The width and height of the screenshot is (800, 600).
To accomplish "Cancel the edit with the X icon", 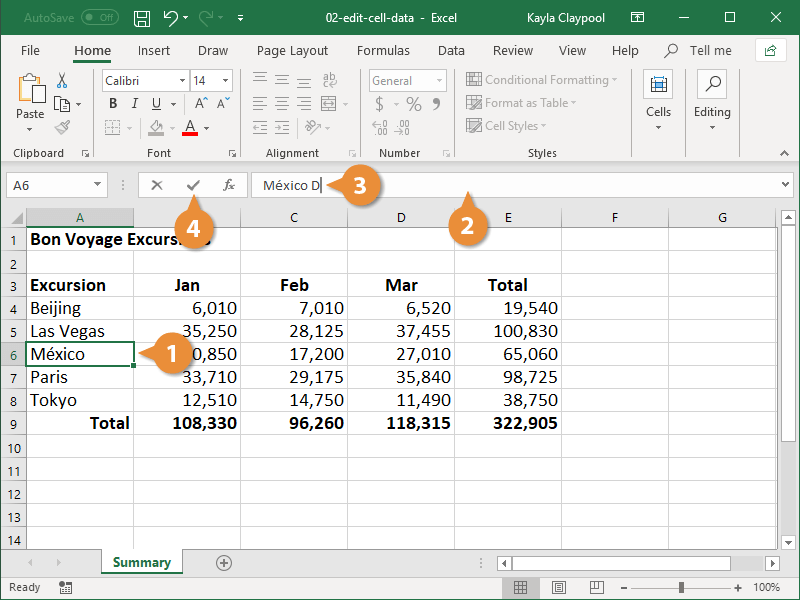I will [x=157, y=185].
